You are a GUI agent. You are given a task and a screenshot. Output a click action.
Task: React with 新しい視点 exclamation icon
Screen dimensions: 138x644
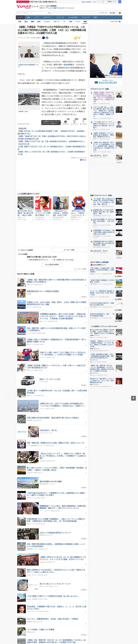point(83,122)
